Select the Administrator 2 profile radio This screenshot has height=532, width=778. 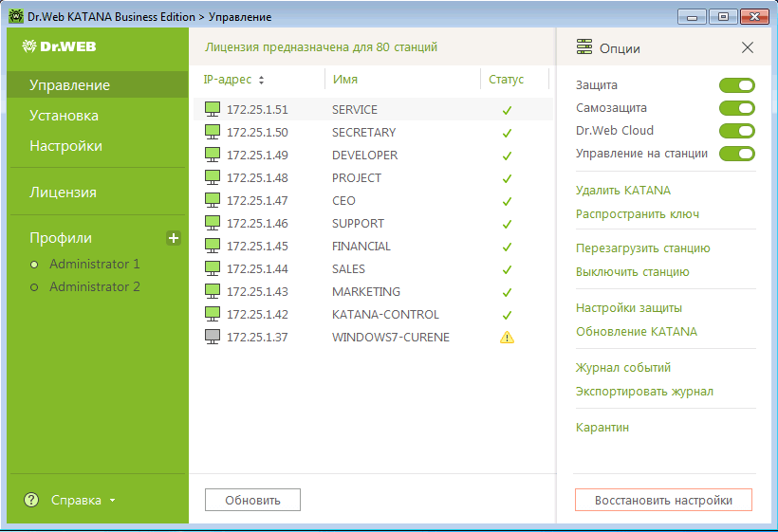point(34,287)
